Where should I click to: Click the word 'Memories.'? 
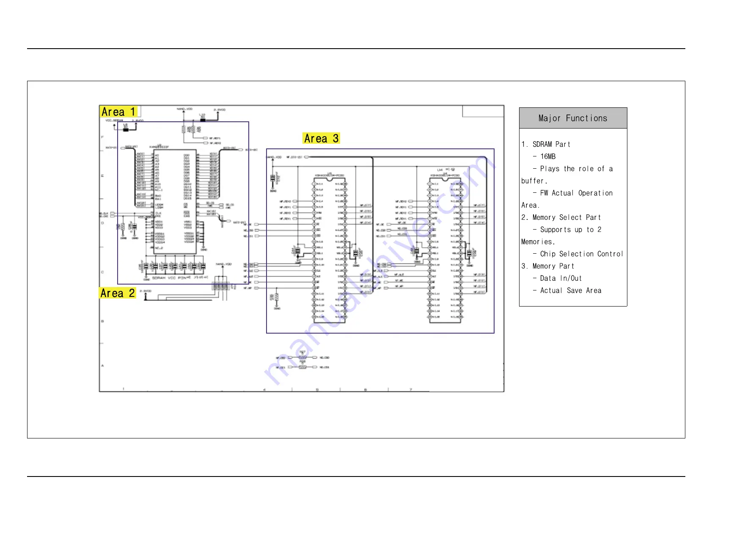538,242
